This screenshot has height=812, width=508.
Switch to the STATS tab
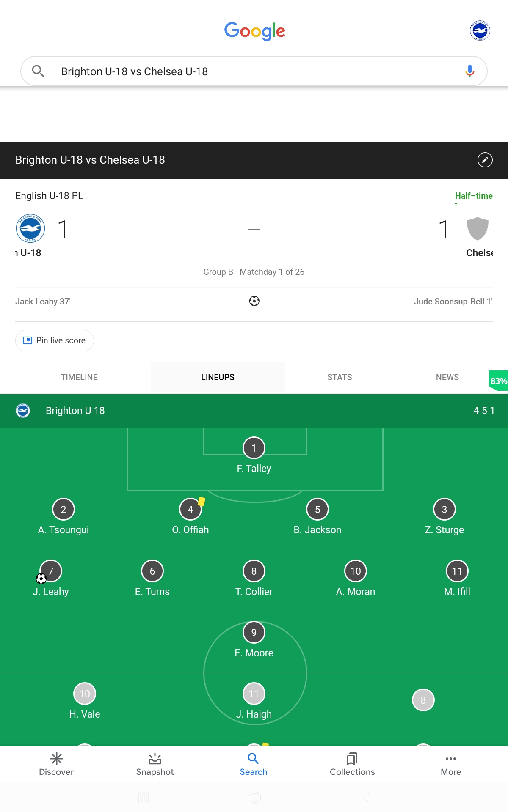(x=340, y=377)
